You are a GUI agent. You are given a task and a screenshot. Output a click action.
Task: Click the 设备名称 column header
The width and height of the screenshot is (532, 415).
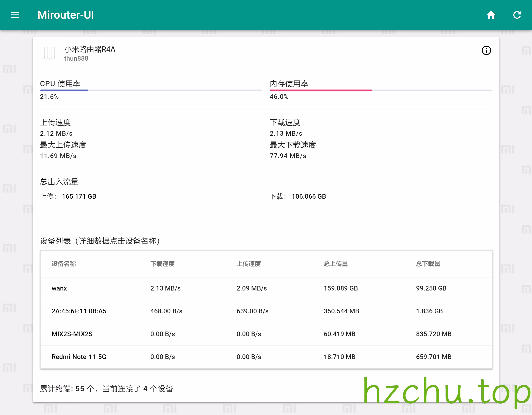click(63, 264)
